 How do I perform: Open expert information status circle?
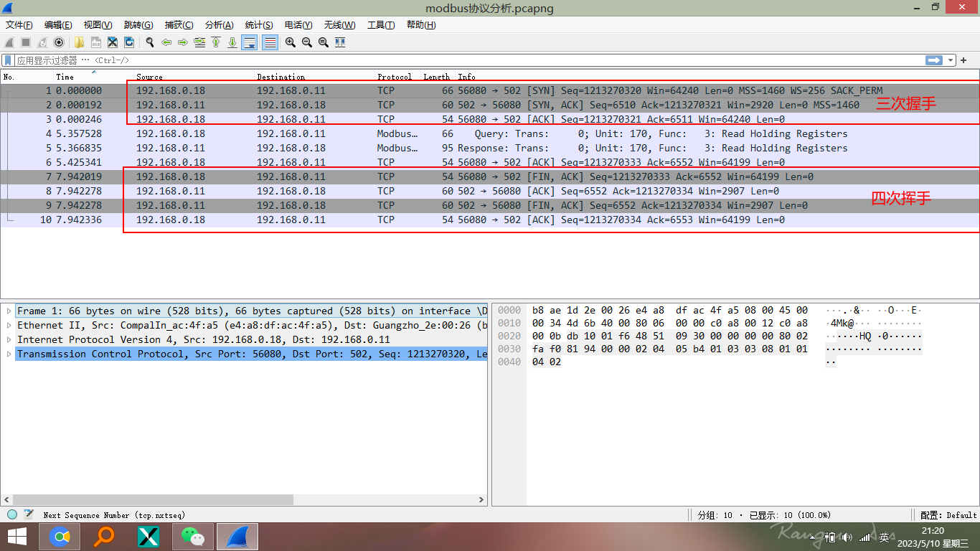click(x=12, y=514)
